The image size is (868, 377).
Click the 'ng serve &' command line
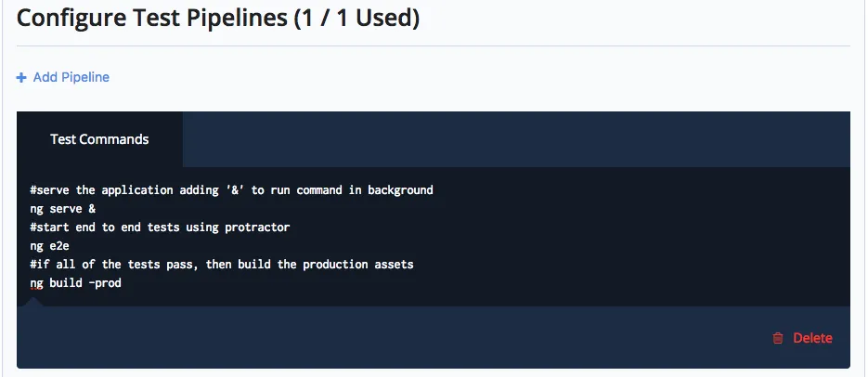pos(62,209)
